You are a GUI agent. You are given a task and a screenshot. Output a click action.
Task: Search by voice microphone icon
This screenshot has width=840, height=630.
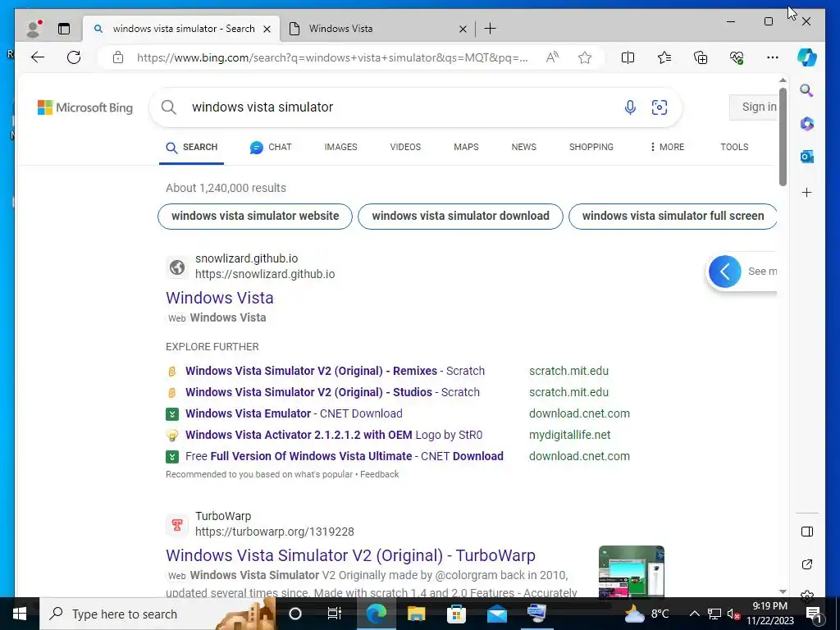(x=630, y=107)
